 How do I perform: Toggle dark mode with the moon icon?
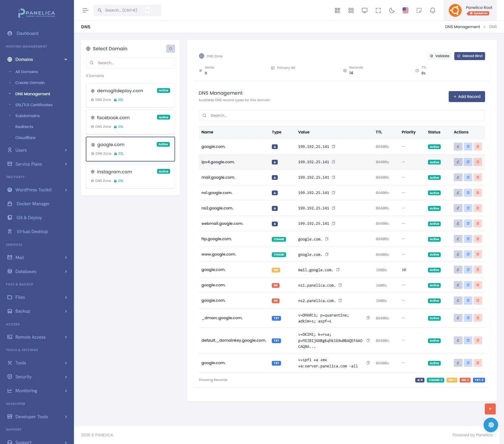click(x=392, y=11)
